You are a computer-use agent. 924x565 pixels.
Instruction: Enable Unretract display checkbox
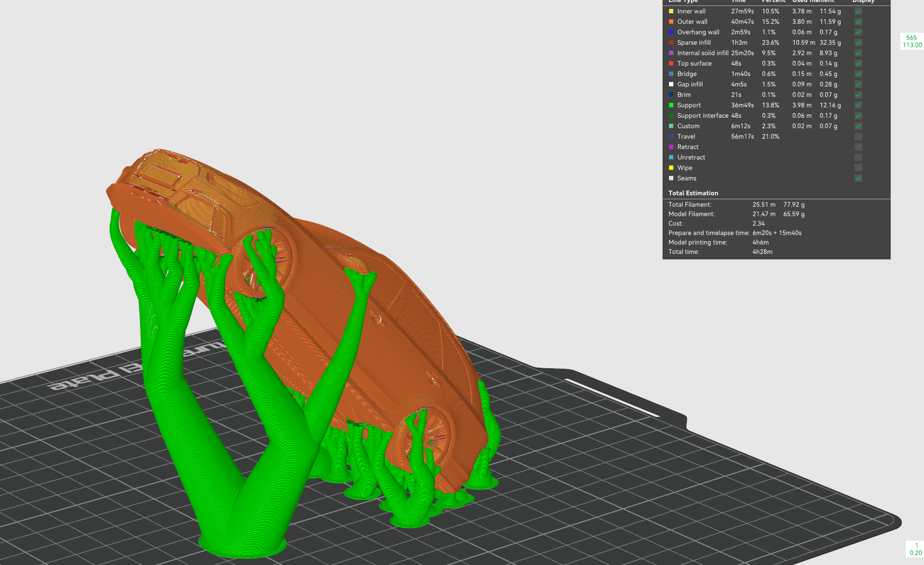(x=858, y=158)
